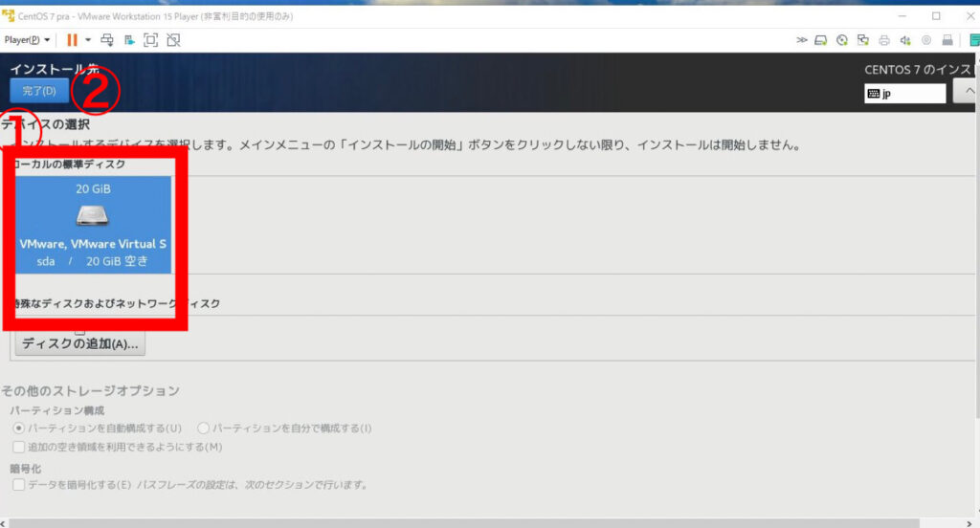Image resolution: width=980 pixels, height=528 pixels.
Task: Toggle 追加の空き領域を利用できるようにする(M) checkbox
Action: point(19,447)
